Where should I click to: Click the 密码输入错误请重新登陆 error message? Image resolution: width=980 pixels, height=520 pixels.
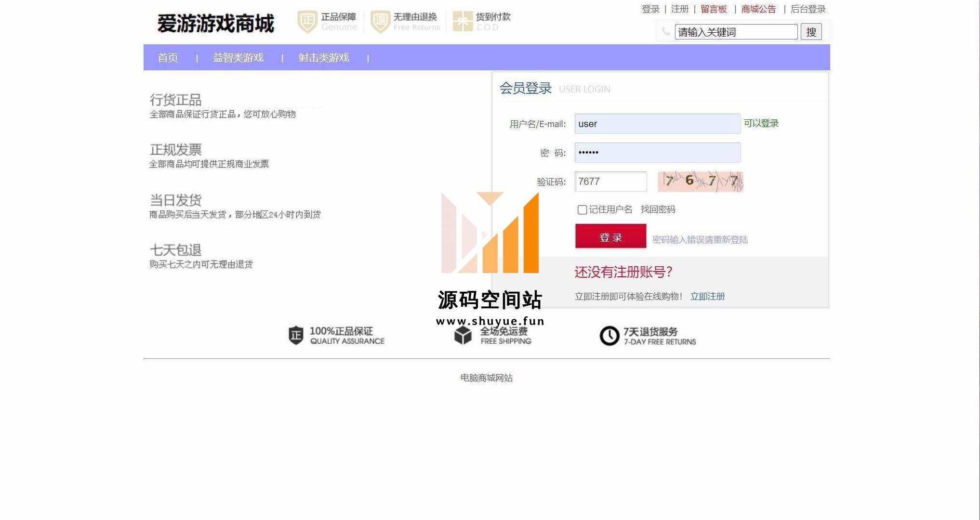point(700,240)
